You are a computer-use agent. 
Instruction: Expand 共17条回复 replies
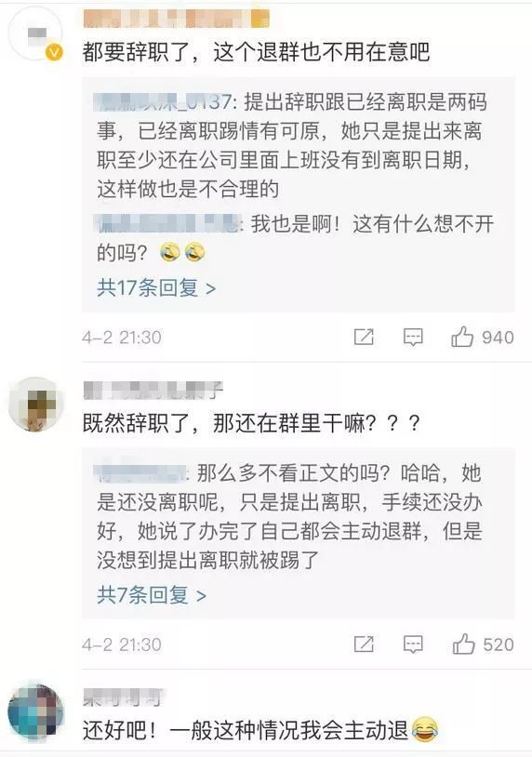156,288
